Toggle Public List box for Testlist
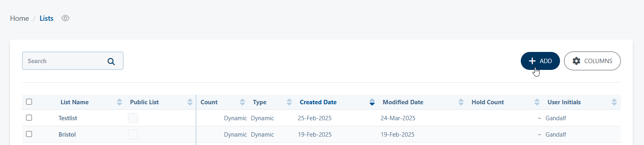644x145 pixels. click(x=133, y=118)
